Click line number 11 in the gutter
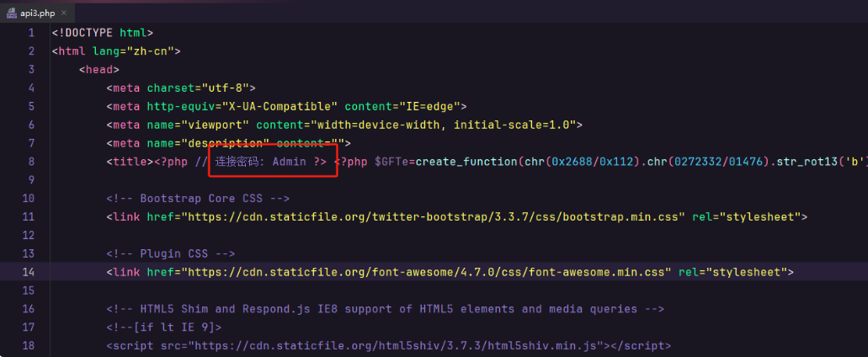 click(x=29, y=216)
